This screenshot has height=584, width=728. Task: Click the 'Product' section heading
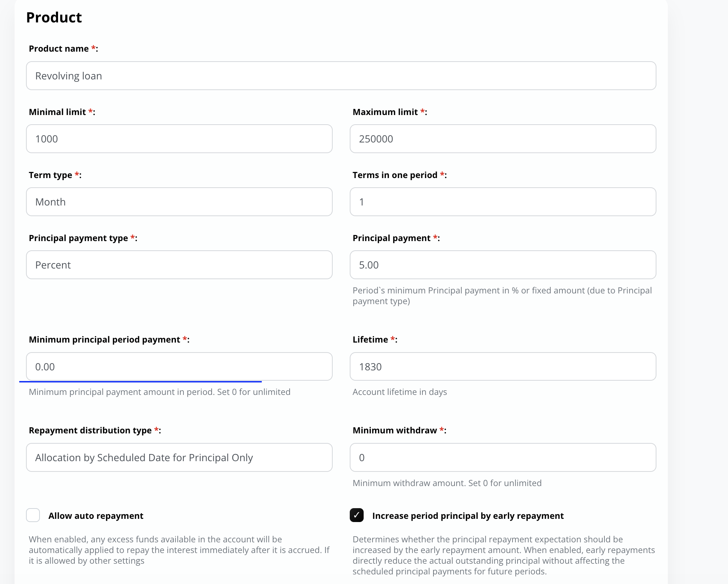54,17
